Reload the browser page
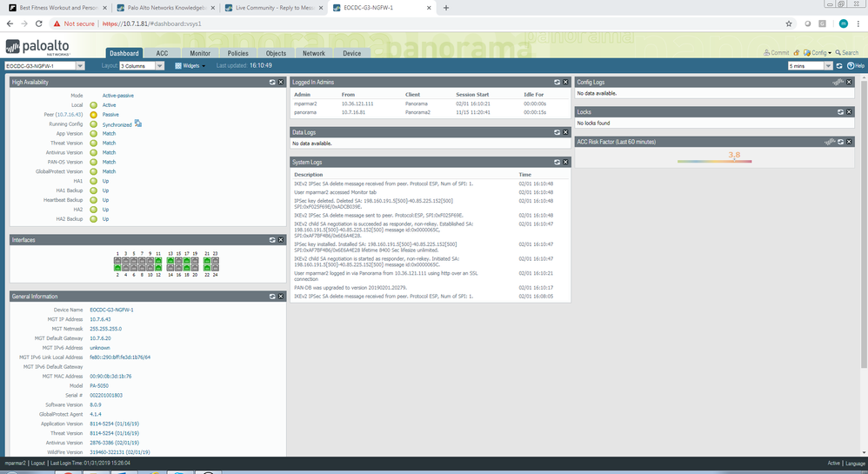The height and width of the screenshot is (474, 868). (x=39, y=23)
